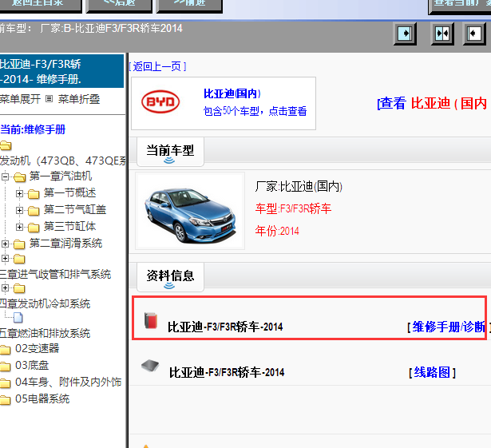
Task: Click the 第二节气缸盖 folder icon
Action: (34, 211)
